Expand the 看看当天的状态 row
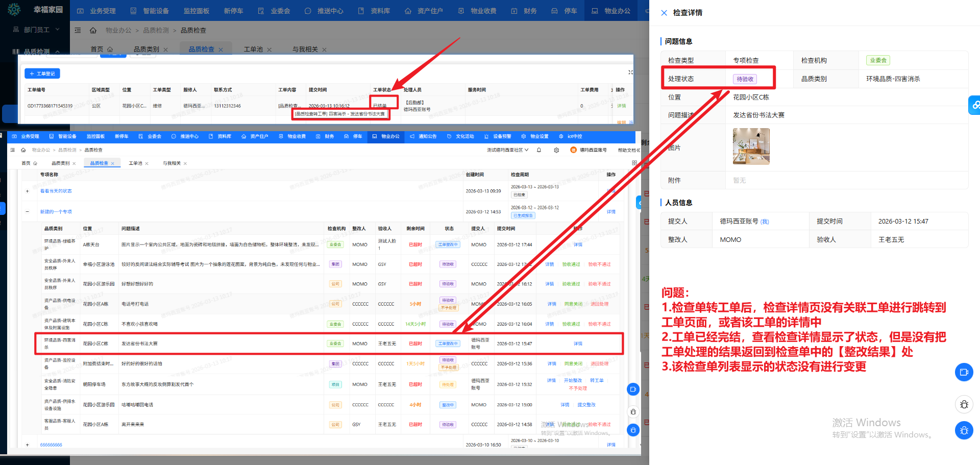Image resolution: width=980 pixels, height=465 pixels. click(x=28, y=191)
